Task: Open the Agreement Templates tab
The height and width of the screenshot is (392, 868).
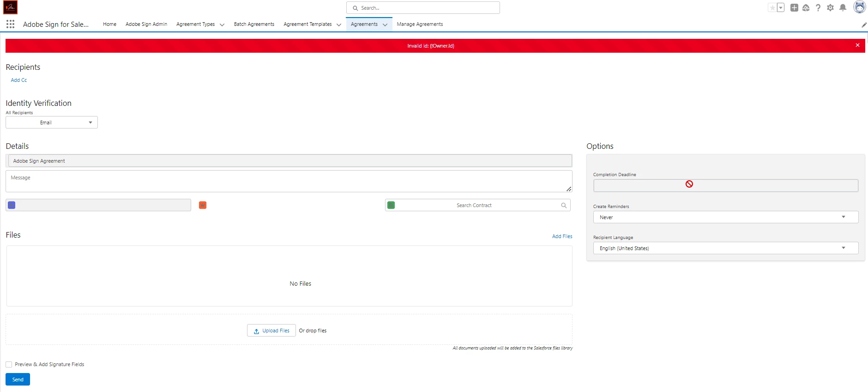Action: pos(307,24)
